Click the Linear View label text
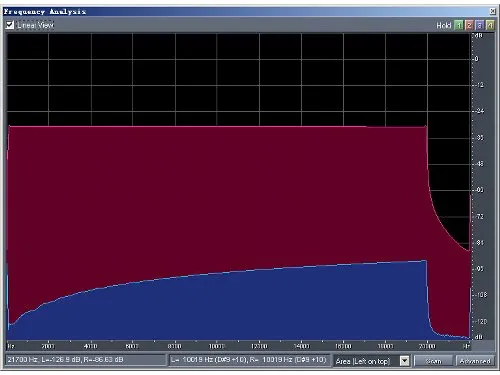This screenshot has height=375, width=500. (x=35, y=25)
